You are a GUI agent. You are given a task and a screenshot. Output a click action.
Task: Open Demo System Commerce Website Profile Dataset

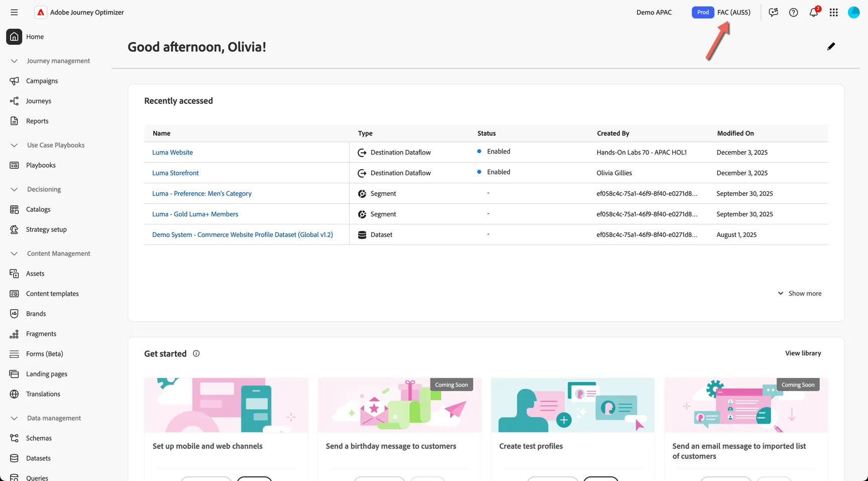click(x=242, y=234)
